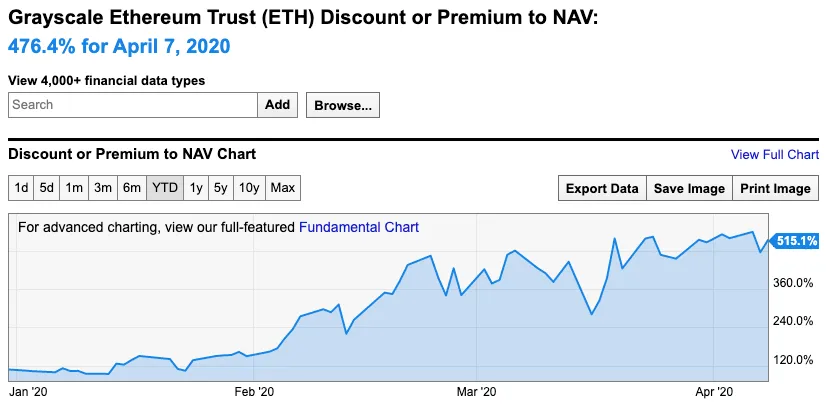
Task: Select the Max time range
Action: coord(283,188)
